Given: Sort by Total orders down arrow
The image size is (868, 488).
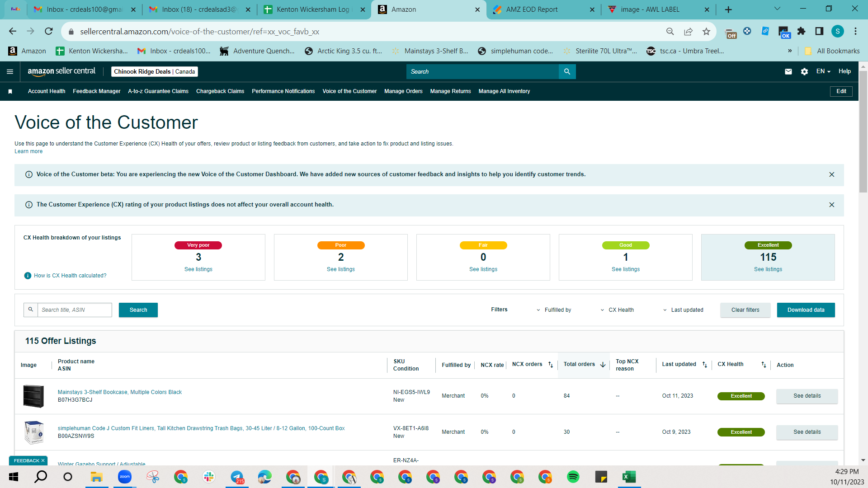Looking at the screenshot, I should click(603, 365).
